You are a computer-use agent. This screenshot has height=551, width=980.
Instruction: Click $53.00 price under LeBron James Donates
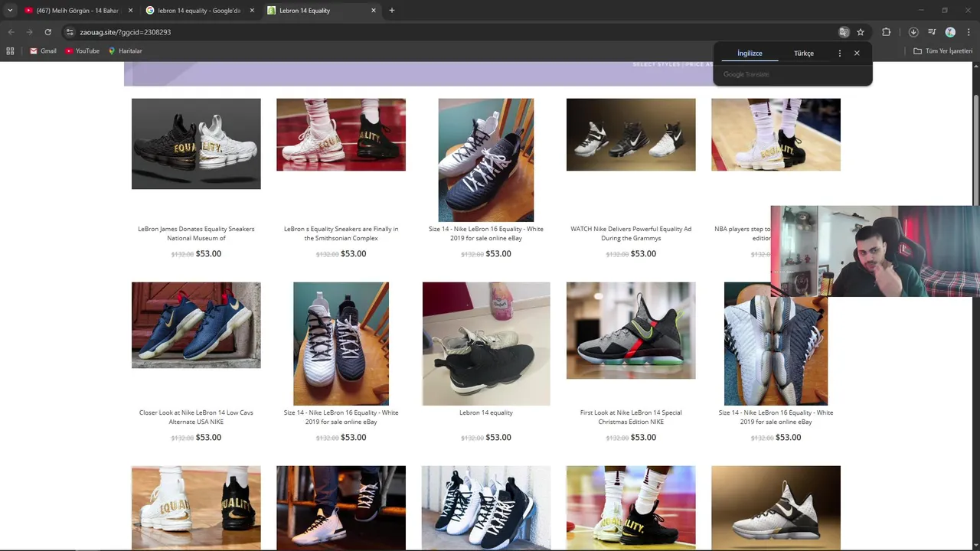[208, 254]
